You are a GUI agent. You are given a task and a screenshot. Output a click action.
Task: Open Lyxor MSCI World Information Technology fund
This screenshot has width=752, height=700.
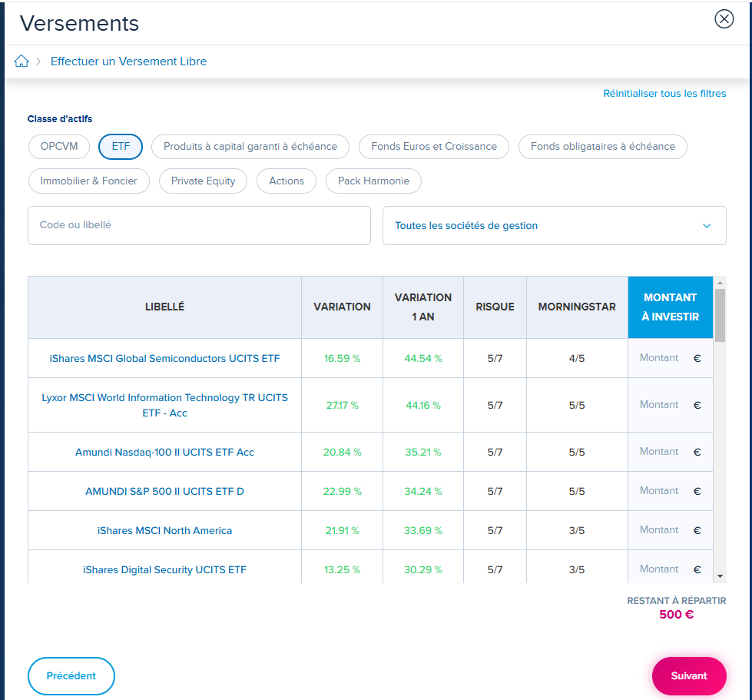coord(164,405)
